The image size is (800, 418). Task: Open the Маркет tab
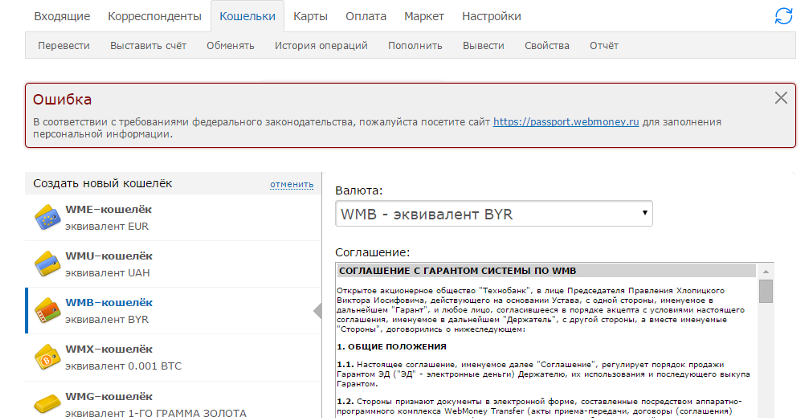(x=424, y=16)
